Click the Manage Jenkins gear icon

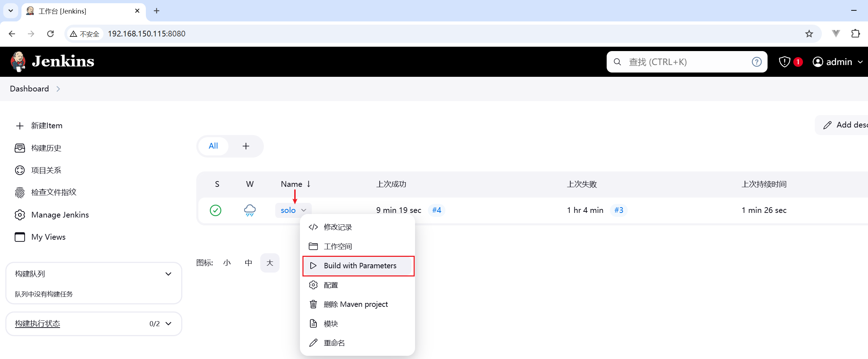(x=20, y=215)
